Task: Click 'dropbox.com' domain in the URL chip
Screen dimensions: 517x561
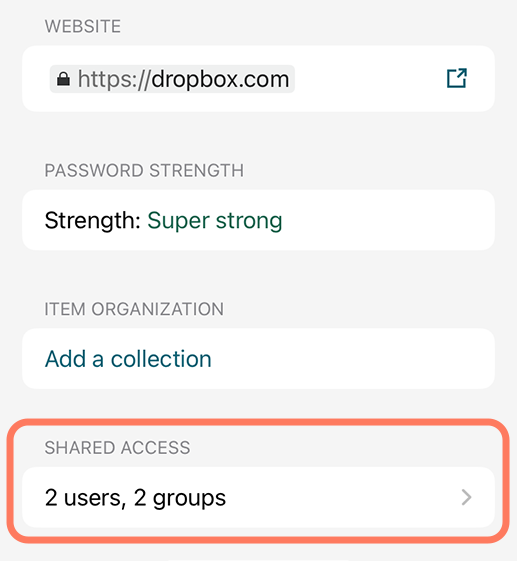Action: pyautogui.click(x=220, y=79)
